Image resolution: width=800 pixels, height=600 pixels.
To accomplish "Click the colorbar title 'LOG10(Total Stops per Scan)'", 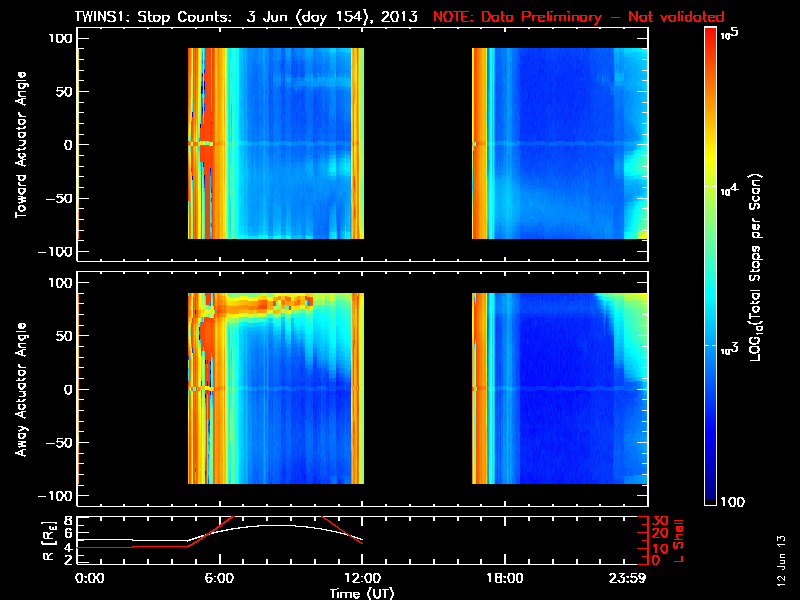I will click(755, 267).
